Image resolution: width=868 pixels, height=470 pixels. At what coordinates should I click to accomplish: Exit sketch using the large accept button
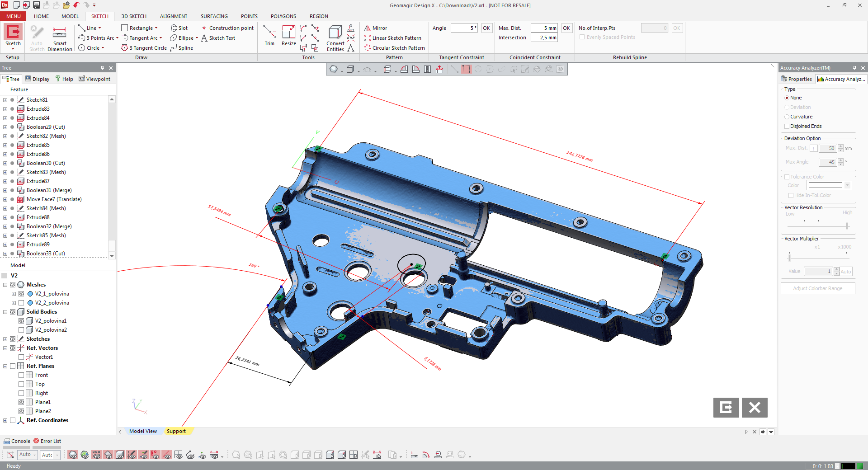(726, 408)
